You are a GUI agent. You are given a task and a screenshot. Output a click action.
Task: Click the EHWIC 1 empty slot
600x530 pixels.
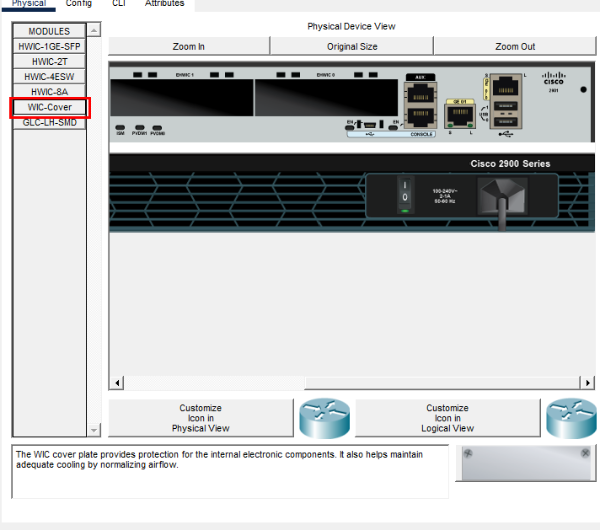click(x=182, y=97)
